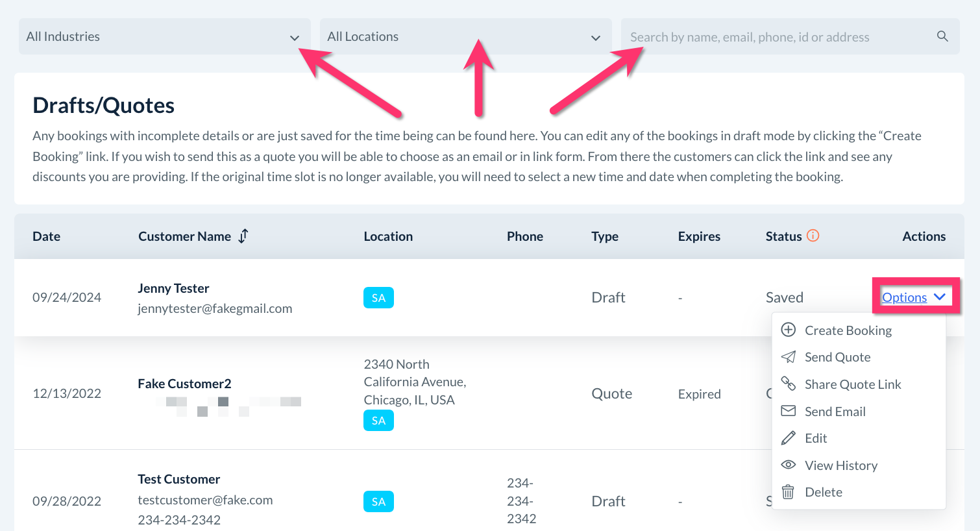Click the View History eye icon
Viewport: 980px width, 531px height.
tap(788, 465)
